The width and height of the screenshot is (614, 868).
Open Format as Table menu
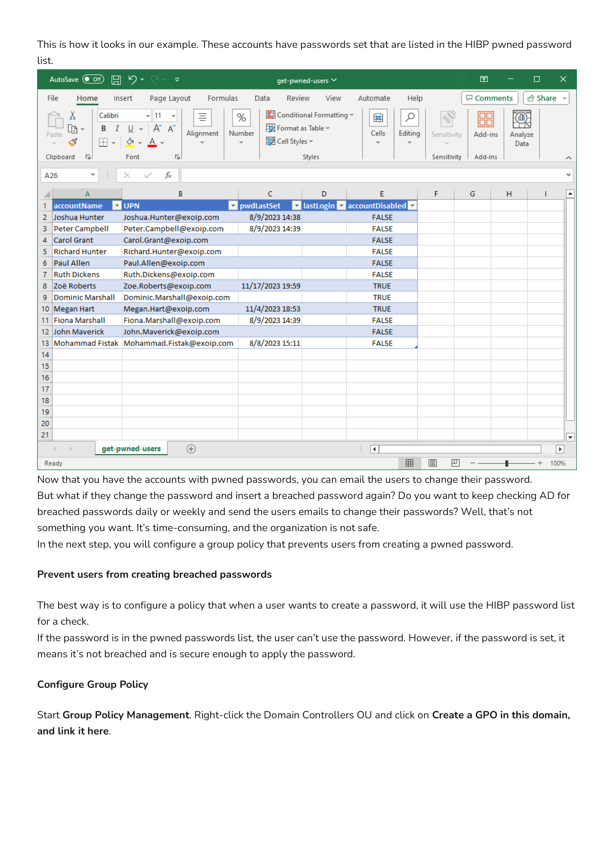(x=298, y=128)
